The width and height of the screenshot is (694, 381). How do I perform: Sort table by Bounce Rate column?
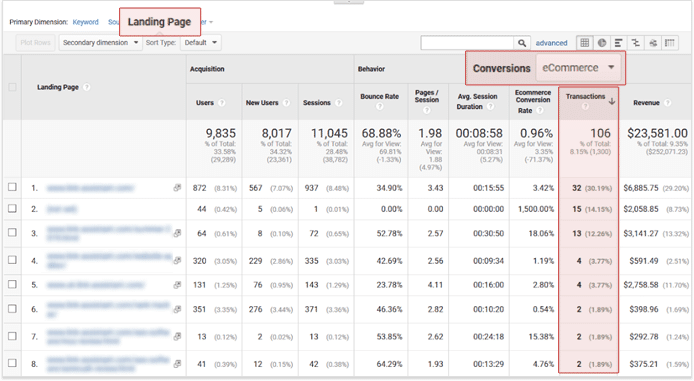coord(379,96)
